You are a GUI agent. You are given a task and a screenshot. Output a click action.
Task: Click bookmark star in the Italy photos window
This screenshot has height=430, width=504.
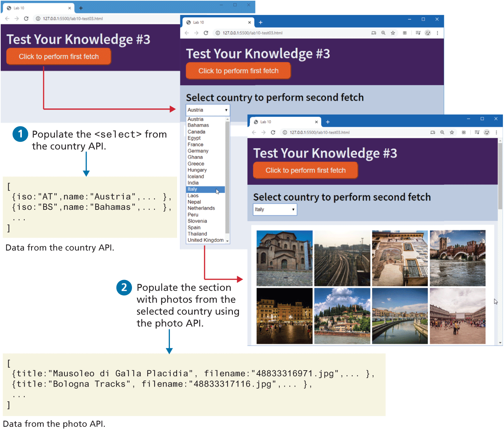point(452,132)
